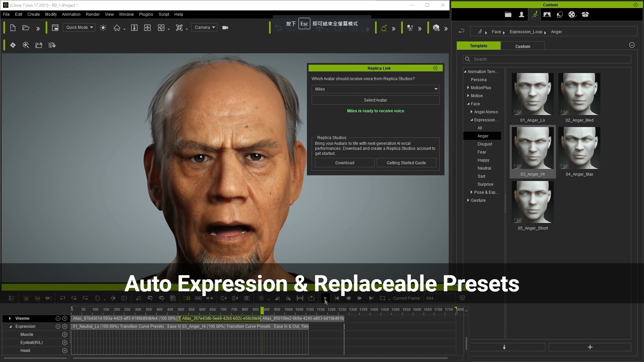Click the timeline playhead marker at frame 894
The height and width of the screenshot is (362, 644).
[x=262, y=310]
